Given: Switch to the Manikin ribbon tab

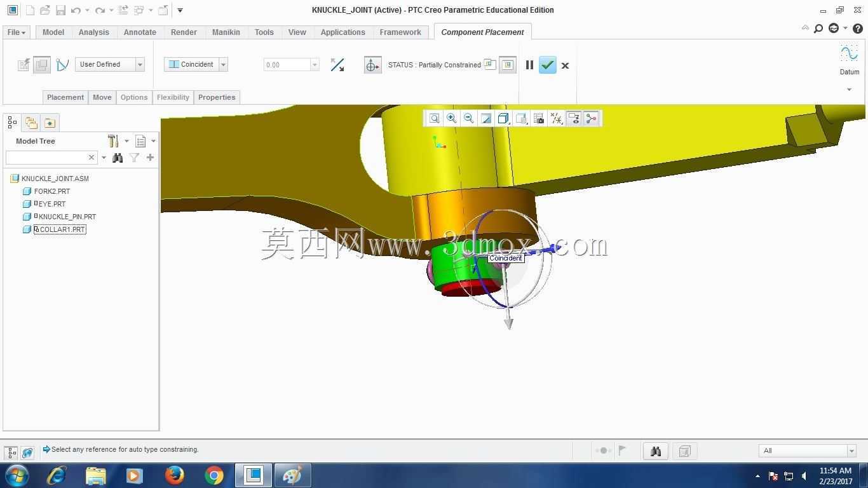Looking at the screenshot, I should tap(226, 32).
